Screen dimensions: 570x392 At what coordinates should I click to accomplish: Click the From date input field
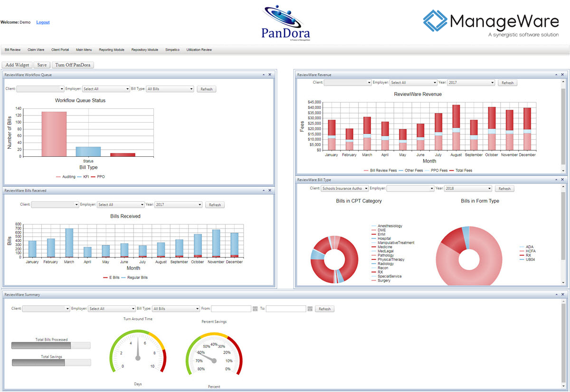pos(231,309)
